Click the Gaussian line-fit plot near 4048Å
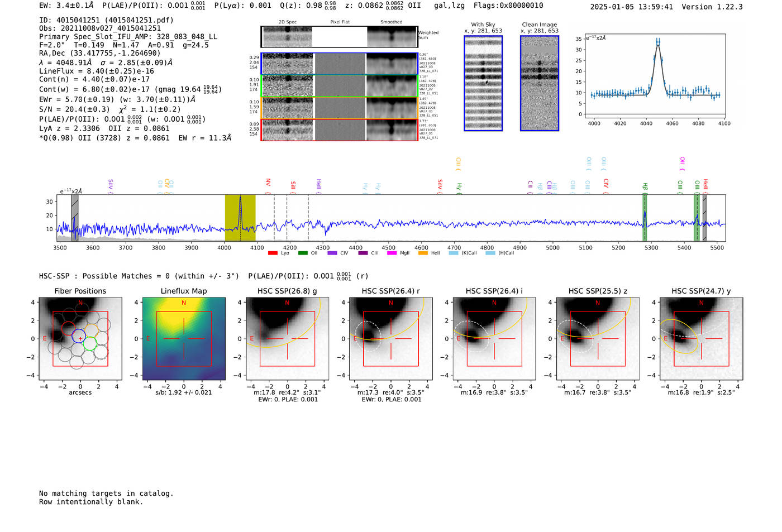Screen dimensions: 782x532 coord(656,76)
